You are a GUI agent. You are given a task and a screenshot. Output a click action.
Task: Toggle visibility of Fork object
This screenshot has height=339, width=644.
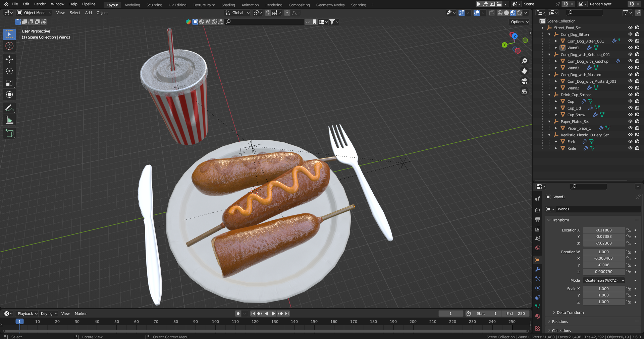(x=630, y=141)
